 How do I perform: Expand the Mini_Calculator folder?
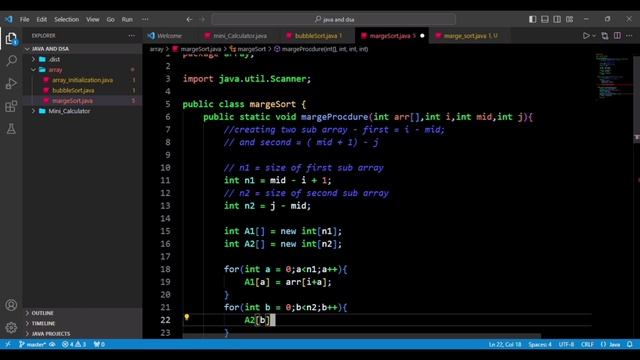click(82, 111)
